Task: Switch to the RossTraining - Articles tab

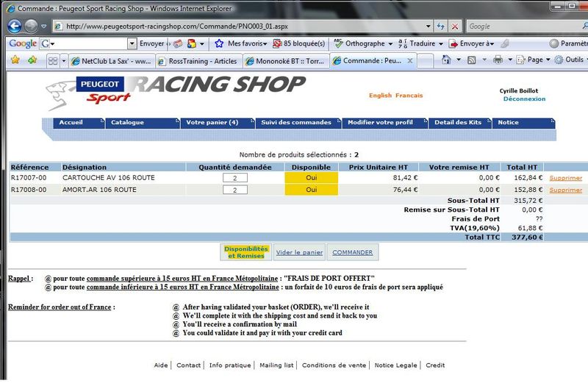Action: point(198,61)
